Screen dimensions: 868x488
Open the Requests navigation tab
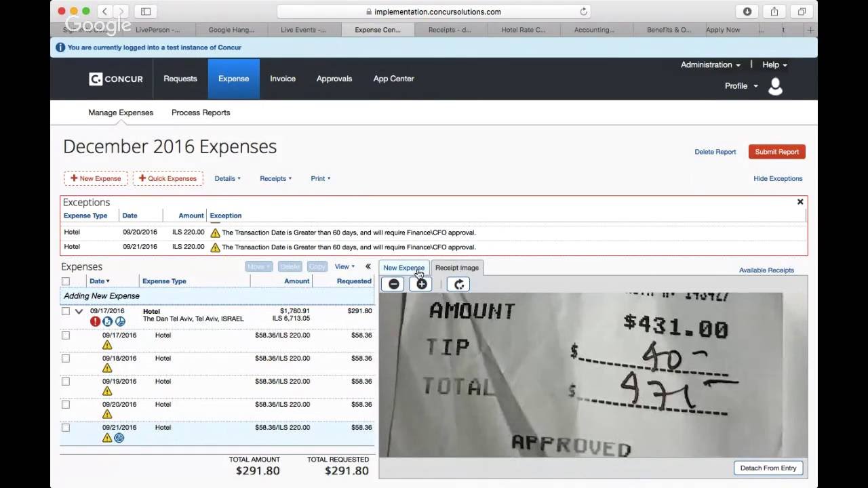click(180, 79)
